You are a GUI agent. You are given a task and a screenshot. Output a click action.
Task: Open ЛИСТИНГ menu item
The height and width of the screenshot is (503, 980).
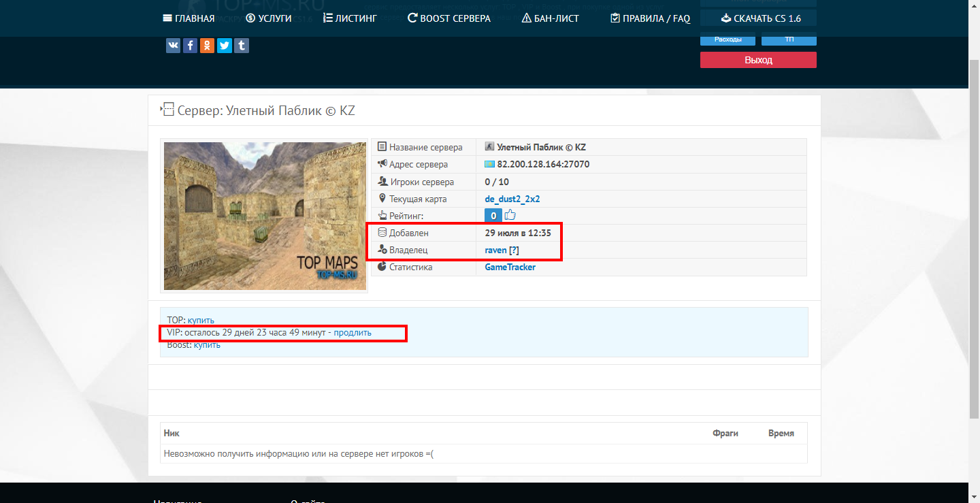[x=350, y=18]
